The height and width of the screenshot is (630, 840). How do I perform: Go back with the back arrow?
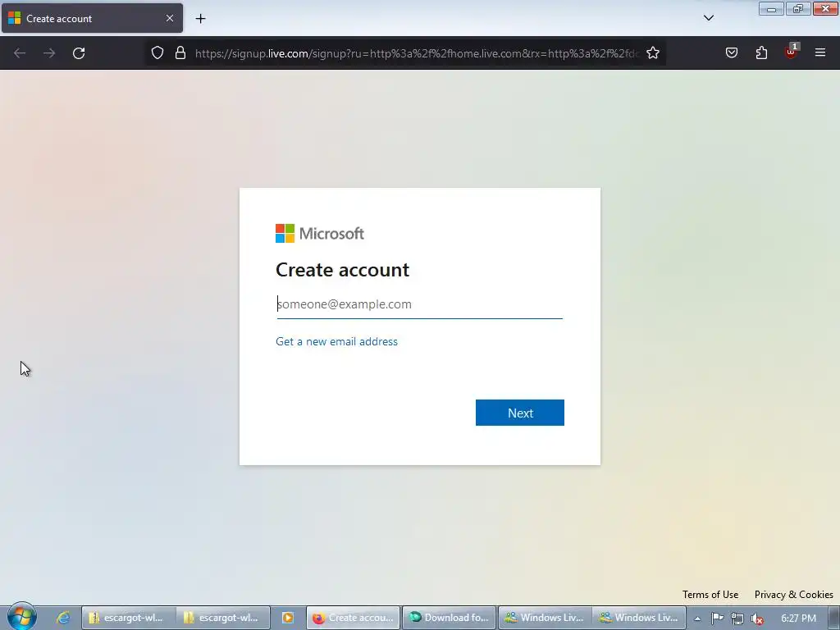pyautogui.click(x=20, y=53)
